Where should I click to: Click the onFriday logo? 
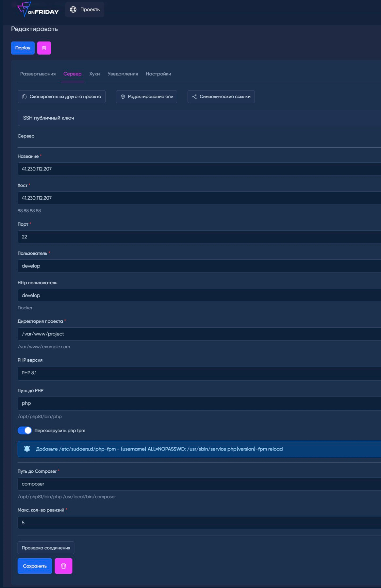38,9
